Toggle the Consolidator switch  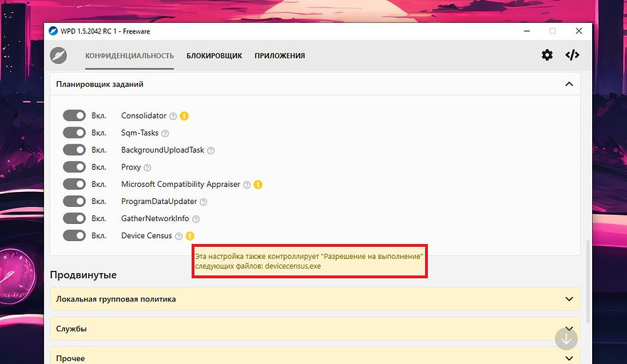coord(74,116)
